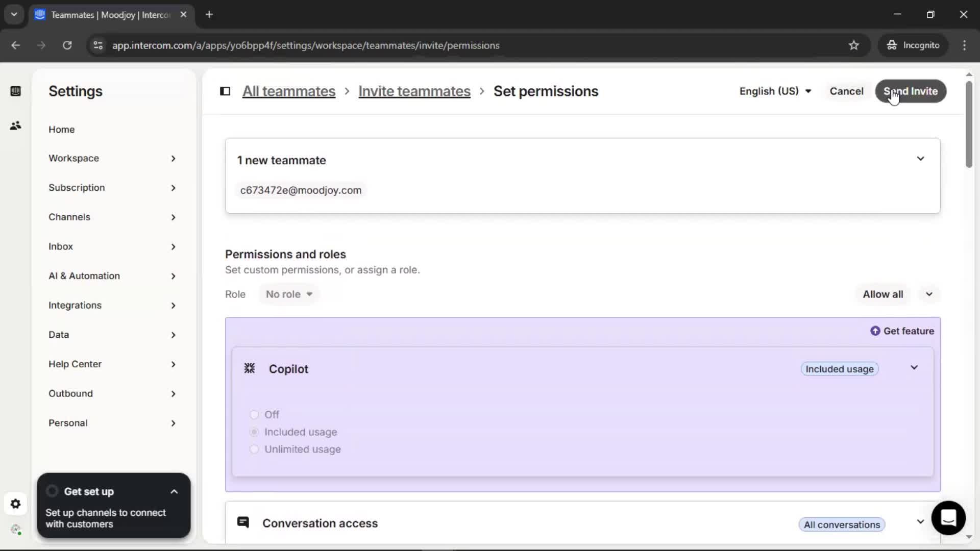The image size is (980, 551).
Task: Click 'Set up channels to connect with customers'
Action: point(106,518)
